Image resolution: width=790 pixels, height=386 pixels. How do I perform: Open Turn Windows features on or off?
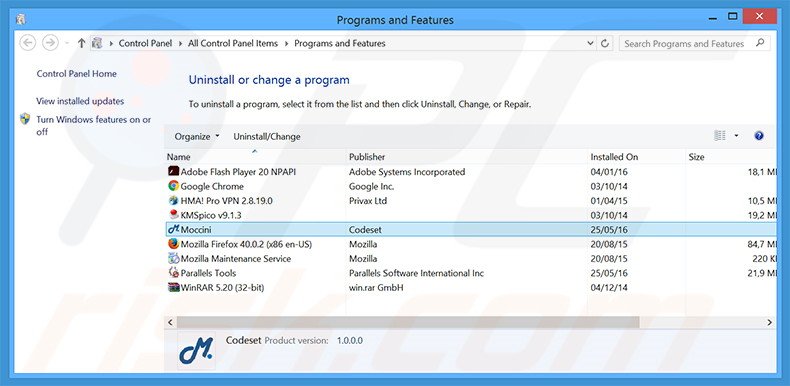tap(94, 125)
